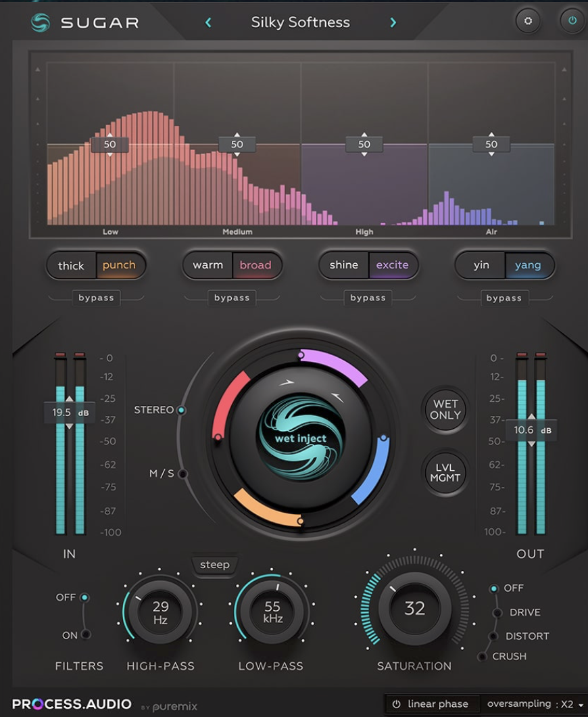Bypass the Low band under thick/punch

click(x=96, y=298)
